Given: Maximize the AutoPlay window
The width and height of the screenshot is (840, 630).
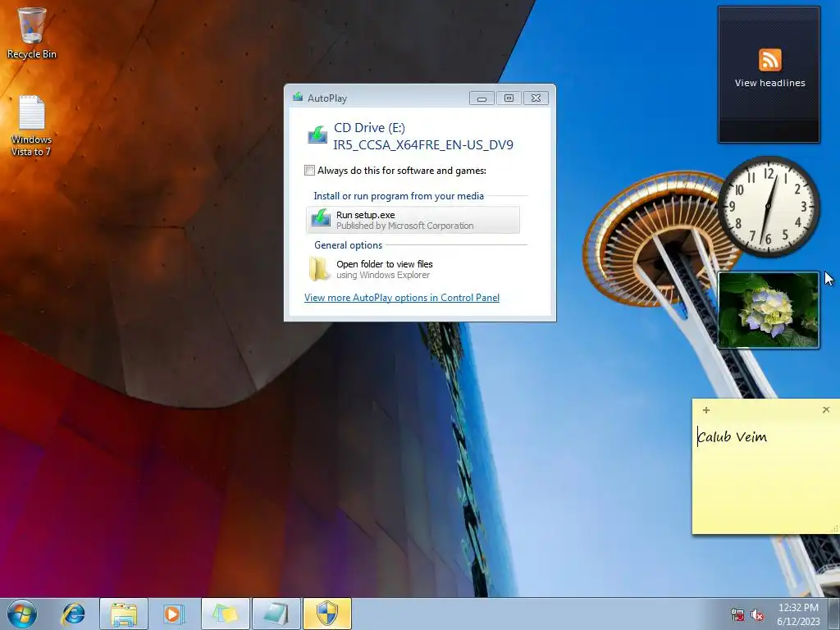Looking at the screenshot, I should tap(509, 98).
